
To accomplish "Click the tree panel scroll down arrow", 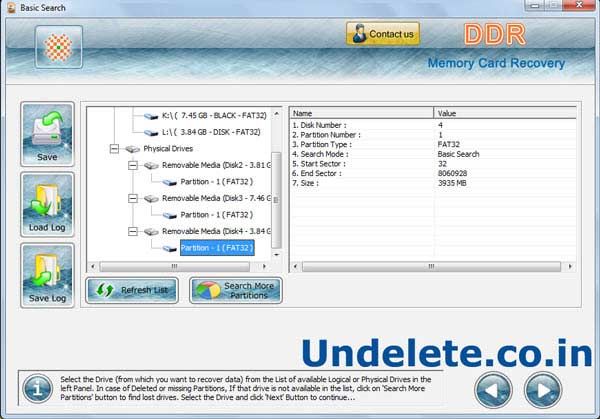I will (276, 254).
